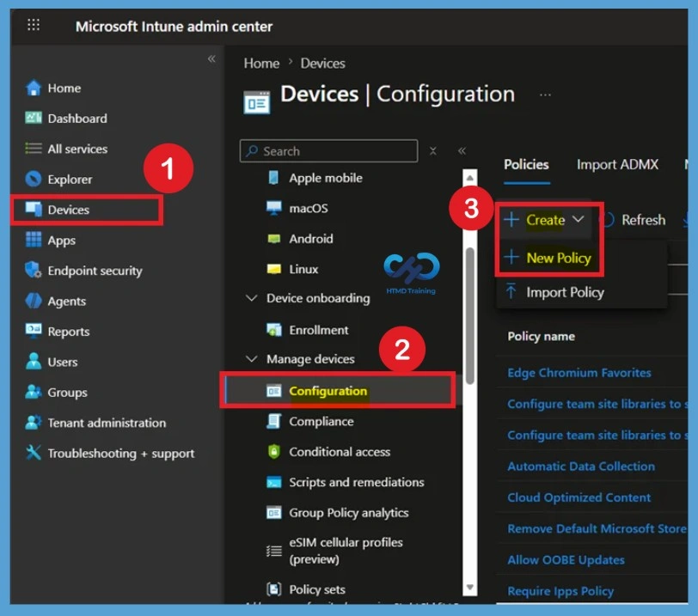Select Apple mobile menu text
Viewport: 698px width, 616px height.
tap(326, 178)
